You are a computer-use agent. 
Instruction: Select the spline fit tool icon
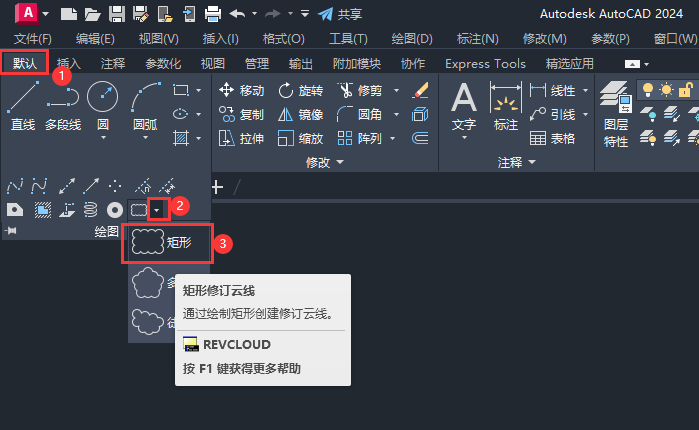coord(15,186)
